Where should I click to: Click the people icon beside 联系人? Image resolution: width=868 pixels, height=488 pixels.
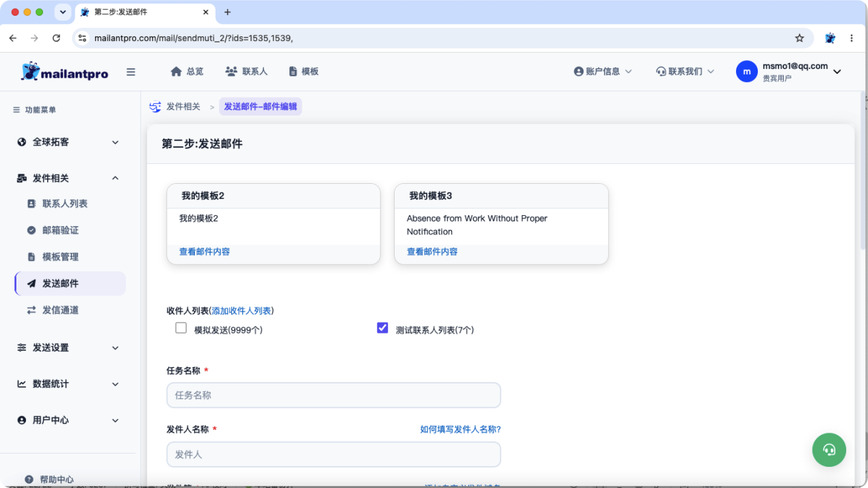pos(231,71)
